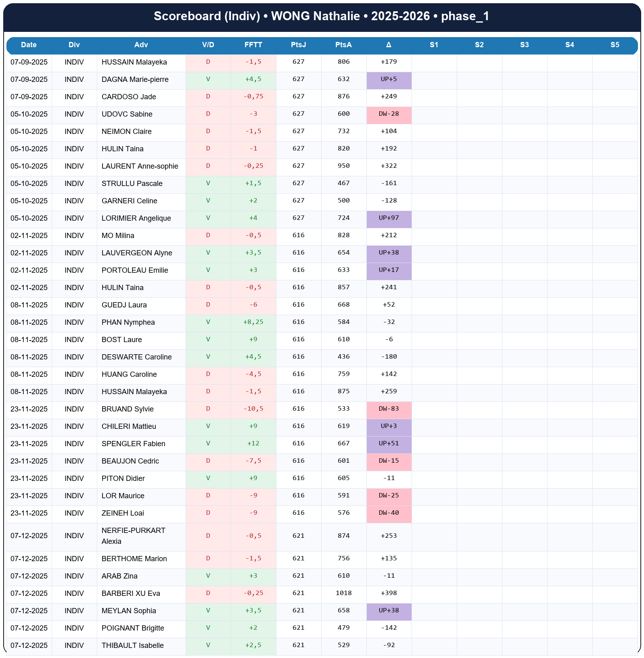Select the 1018 PtsA value
Viewport: 644px width, 658px height.
(x=343, y=593)
